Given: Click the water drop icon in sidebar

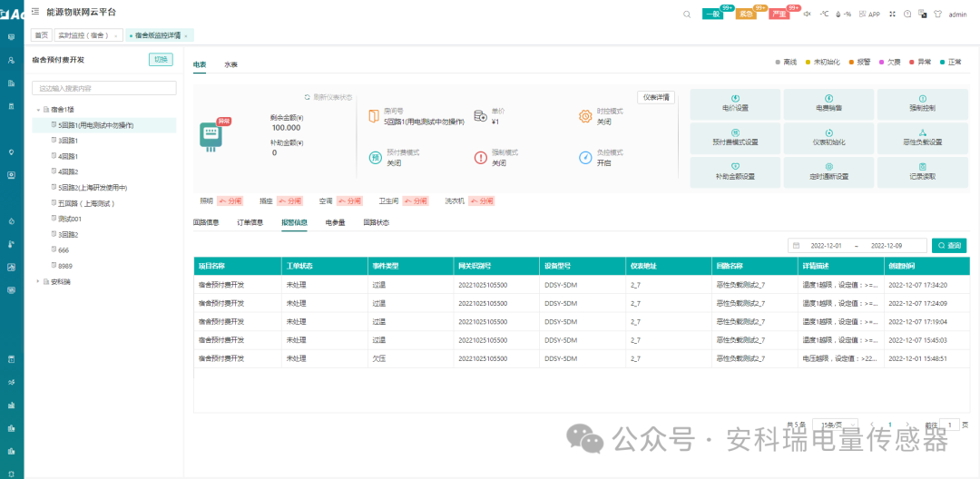Looking at the screenshot, I should 11,221.
